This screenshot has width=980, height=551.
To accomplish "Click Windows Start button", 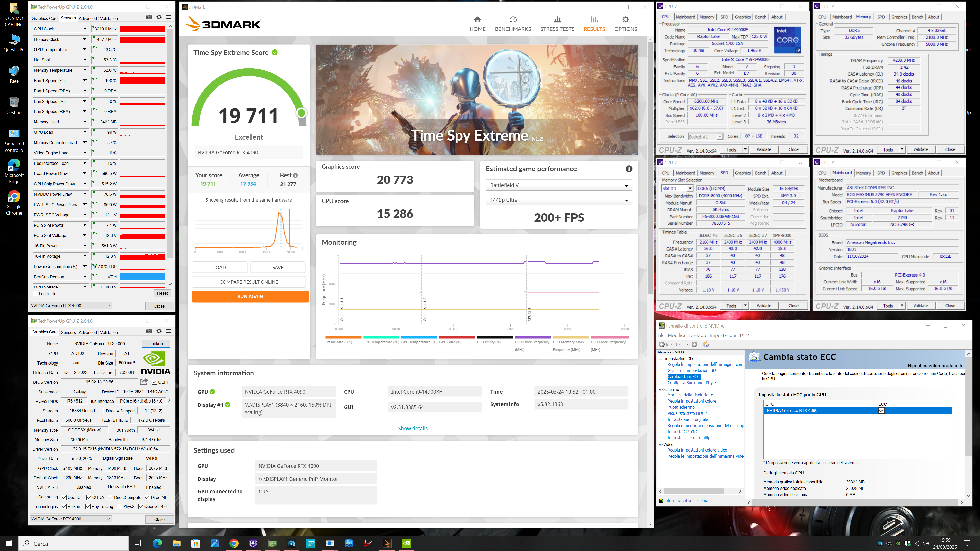I will tap(9, 543).
